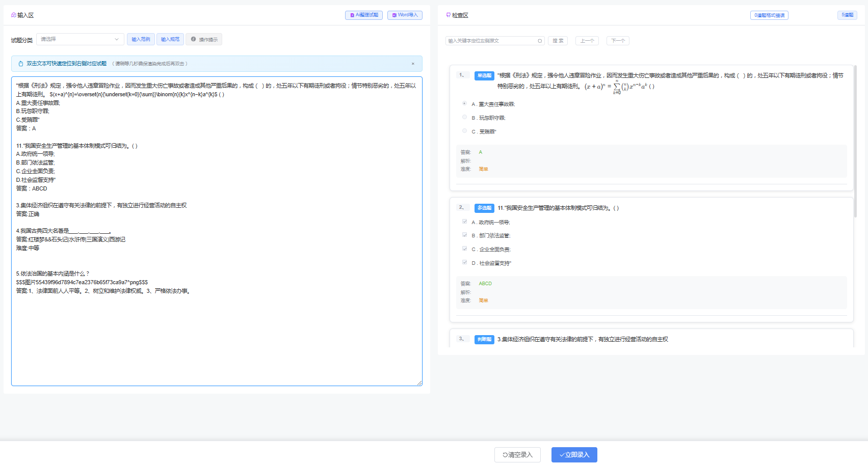Select radio option A 重大责任事故罪
Image resolution: width=868 pixels, height=465 pixels.
(464, 103)
